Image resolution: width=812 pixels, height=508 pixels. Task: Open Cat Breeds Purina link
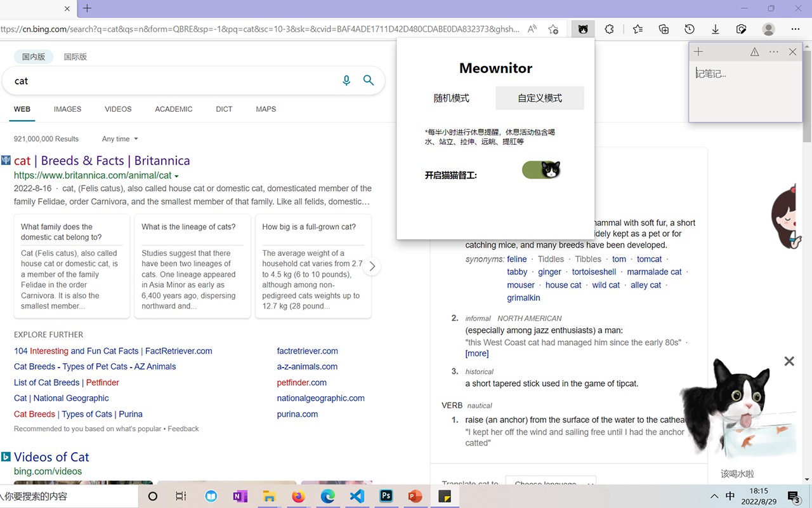[78, 415]
